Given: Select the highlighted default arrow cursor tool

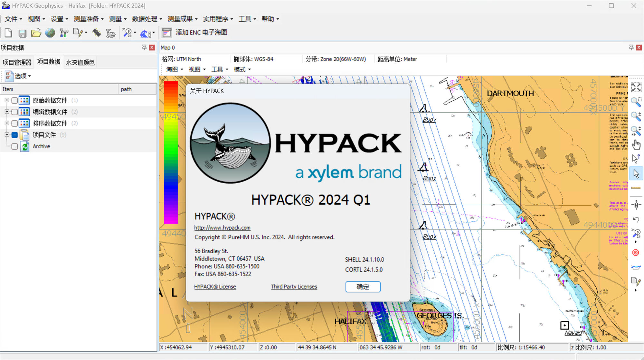Looking at the screenshot, I should tap(636, 174).
